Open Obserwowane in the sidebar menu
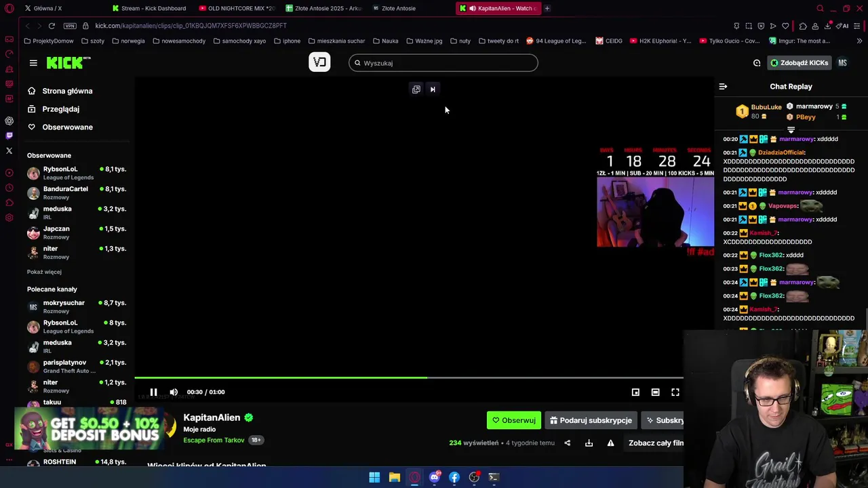 coord(60,127)
